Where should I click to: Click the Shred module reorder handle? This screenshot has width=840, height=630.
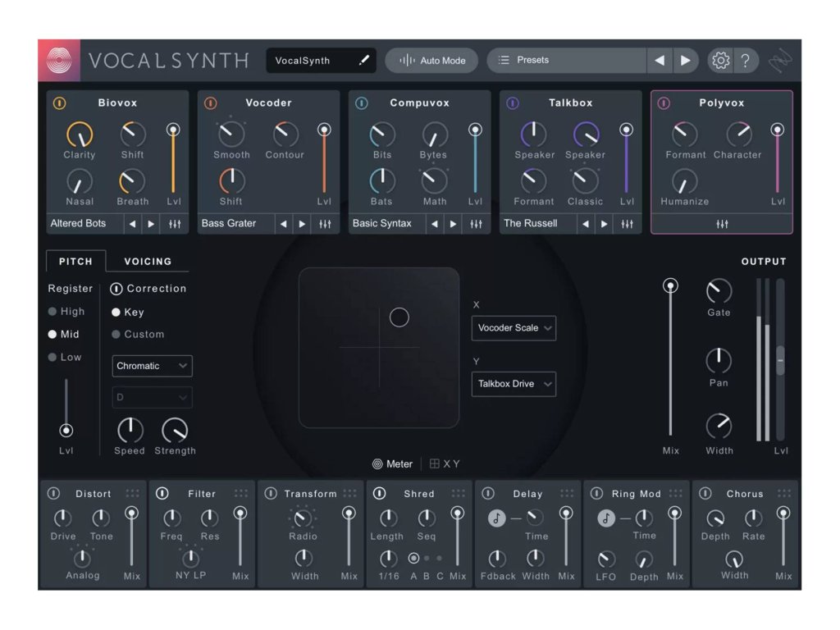pyautogui.click(x=458, y=493)
